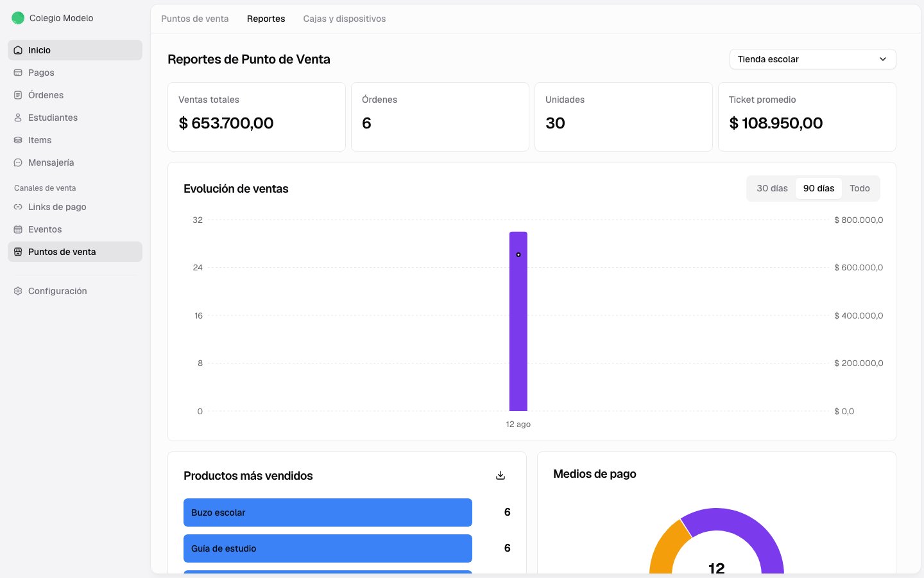Screen dimensions: 924x578
Task: Click the green Colegio Modelo logo
Action: pos(18,18)
